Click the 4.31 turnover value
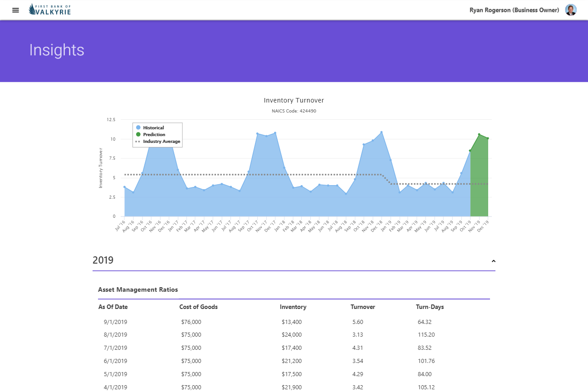The width and height of the screenshot is (588, 392). coord(358,348)
